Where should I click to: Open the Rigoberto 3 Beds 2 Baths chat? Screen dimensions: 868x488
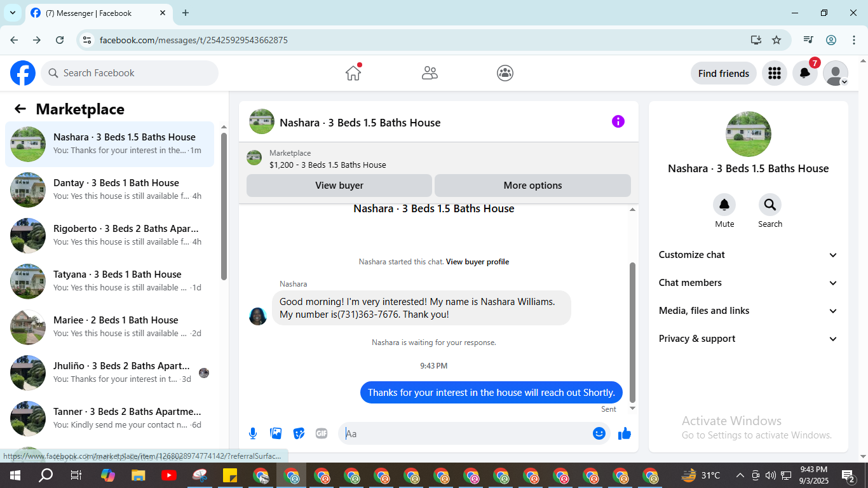click(x=109, y=235)
